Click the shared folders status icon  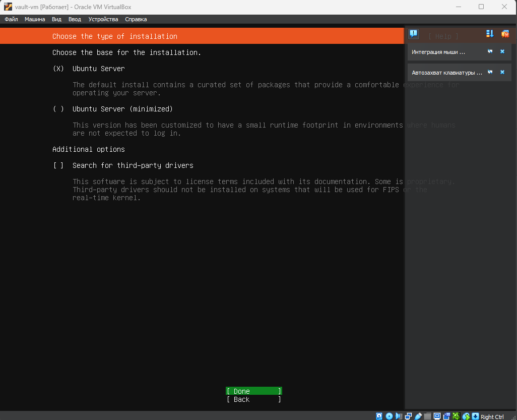[x=428, y=416]
